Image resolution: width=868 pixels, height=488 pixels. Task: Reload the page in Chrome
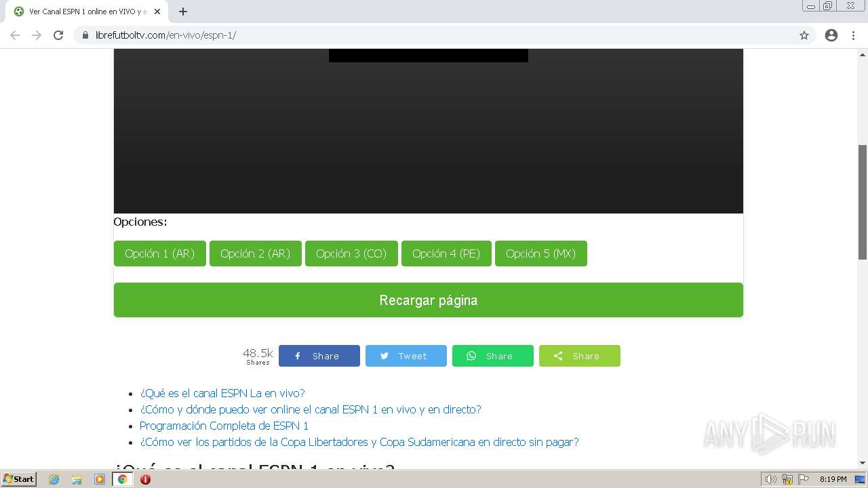click(x=58, y=35)
